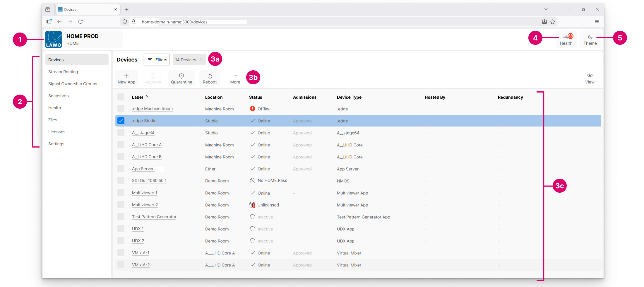
Task: Open the Multiviewer 2 device link
Action: [x=145, y=205]
